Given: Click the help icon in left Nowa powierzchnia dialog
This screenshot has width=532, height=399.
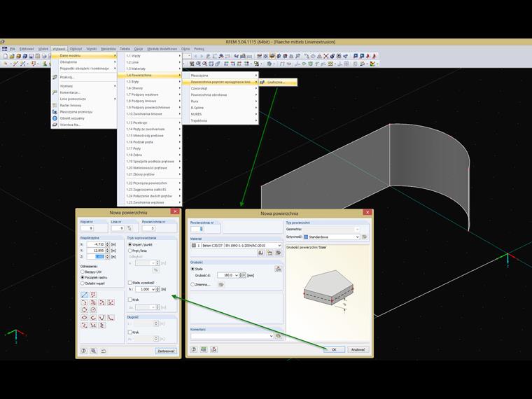Looking at the screenshot, I should (84, 351).
